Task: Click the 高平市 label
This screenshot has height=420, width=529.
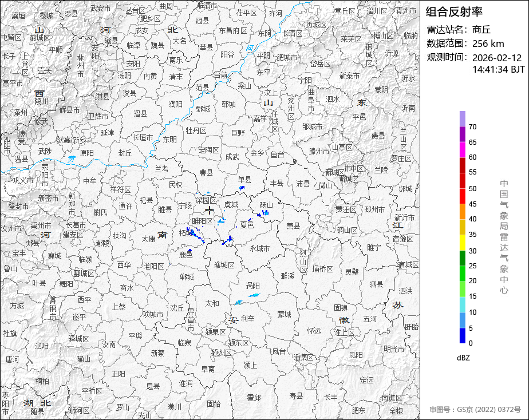Action: click(13, 83)
